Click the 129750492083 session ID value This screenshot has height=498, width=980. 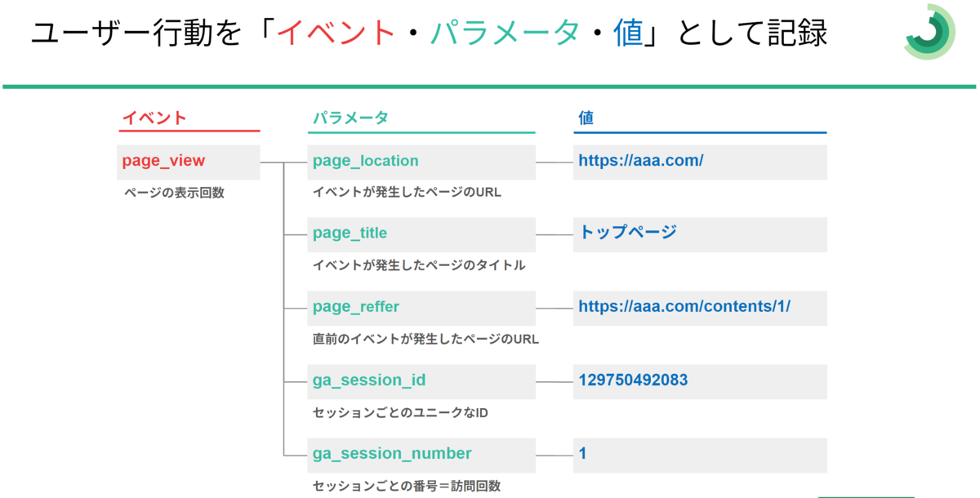point(700,381)
